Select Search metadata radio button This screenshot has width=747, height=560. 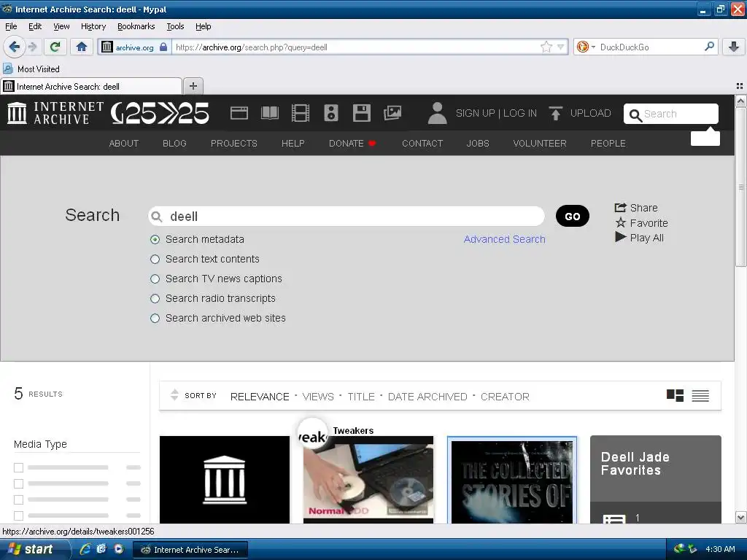click(155, 239)
